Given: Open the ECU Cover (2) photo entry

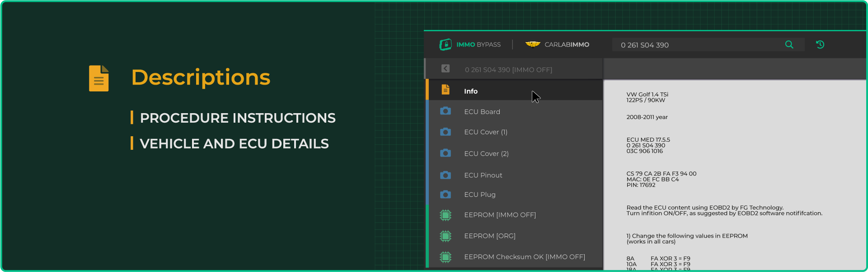Looking at the screenshot, I should pyautogui.click(x=486, y=154).
